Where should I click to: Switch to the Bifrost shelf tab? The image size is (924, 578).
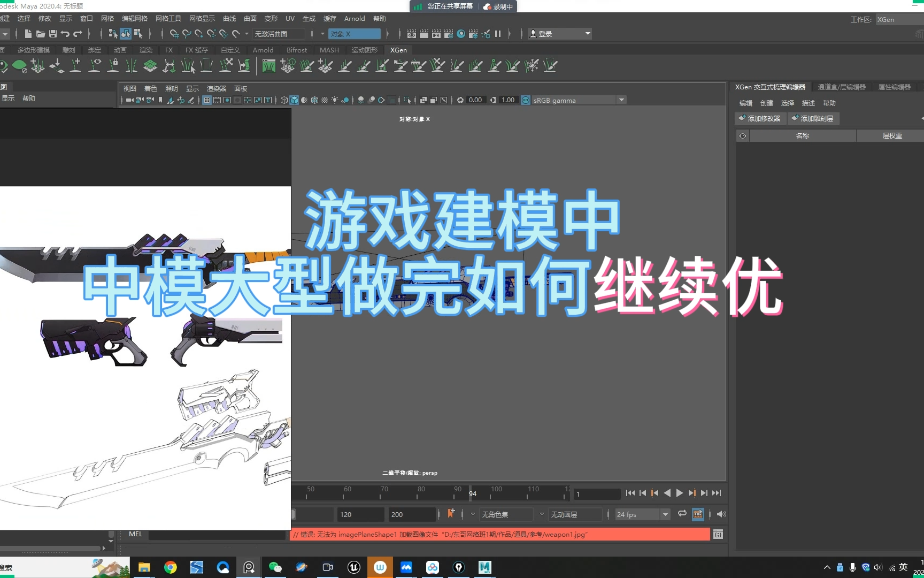click(297, 50)
